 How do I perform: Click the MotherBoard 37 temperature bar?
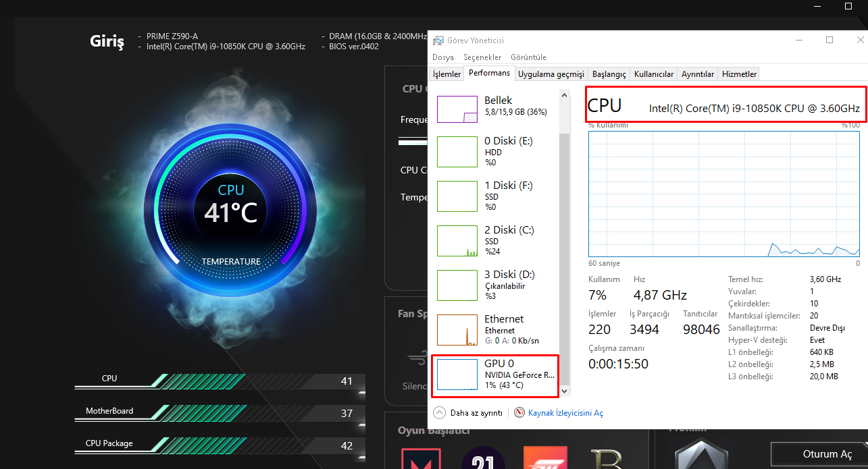[220, 413]
